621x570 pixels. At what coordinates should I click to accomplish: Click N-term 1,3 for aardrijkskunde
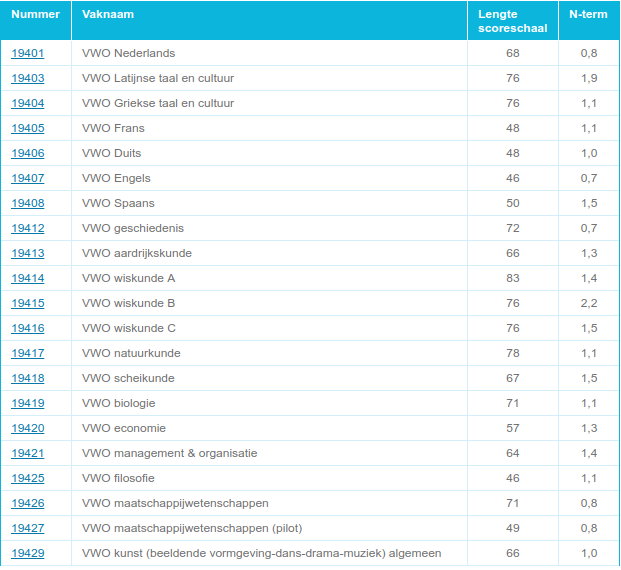tap(589, 253)
